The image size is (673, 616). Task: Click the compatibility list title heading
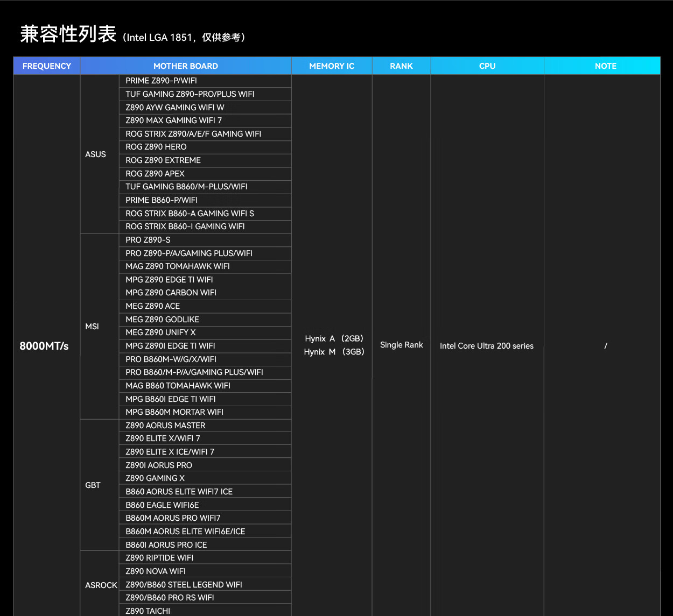pyautogui.click(x=68, y=34)
